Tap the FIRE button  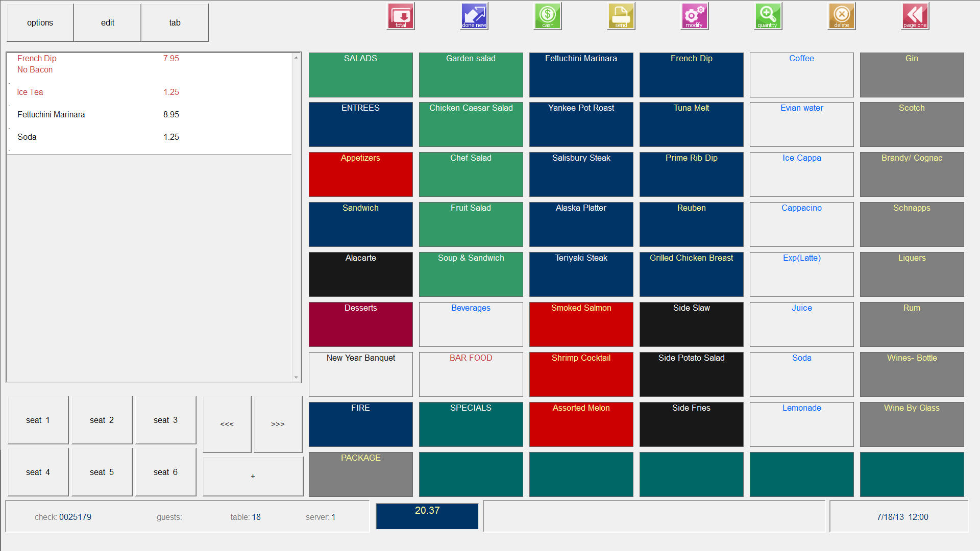361,424
